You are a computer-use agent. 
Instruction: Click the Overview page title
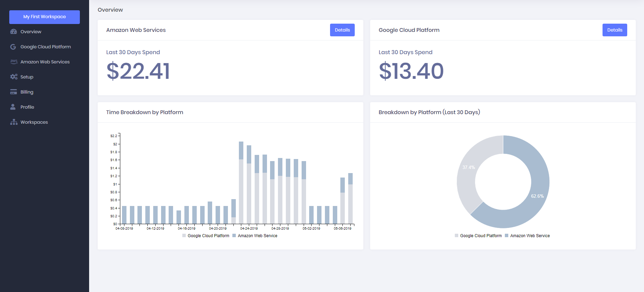click(110, 10)
